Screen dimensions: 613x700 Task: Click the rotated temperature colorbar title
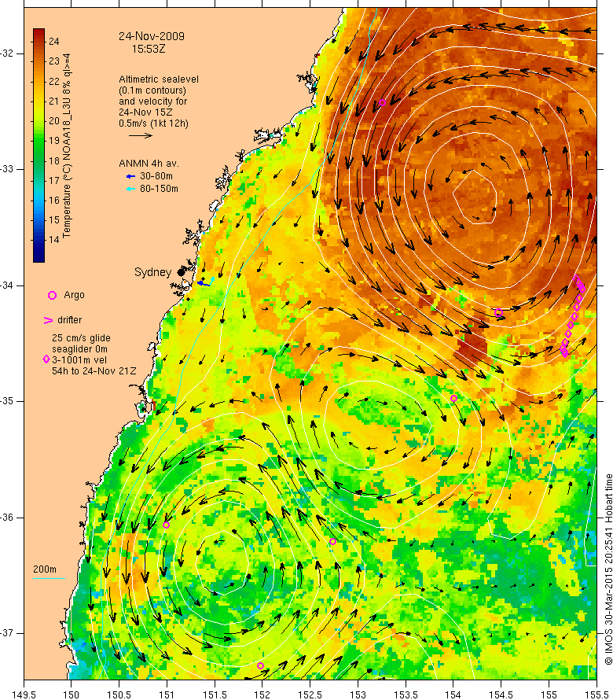(x=67, y=146)
